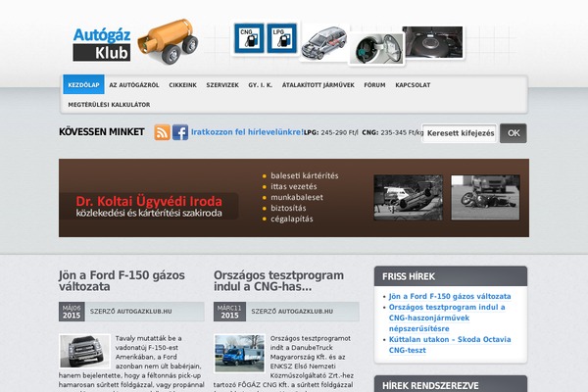Open the Kapcsolat menu item
The image size is (588, 392).
[x=413, y=85]
